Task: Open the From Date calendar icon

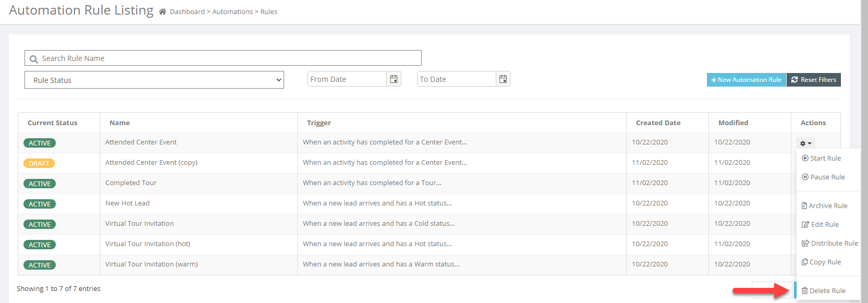Action: coord(394,79)
